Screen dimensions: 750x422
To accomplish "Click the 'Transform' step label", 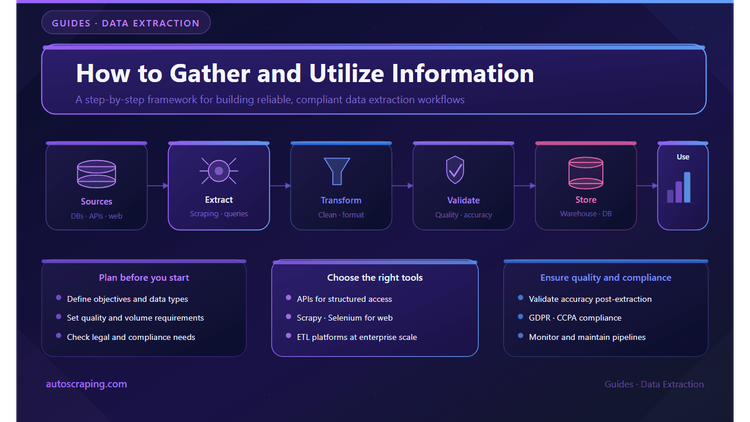I will 341,200.
